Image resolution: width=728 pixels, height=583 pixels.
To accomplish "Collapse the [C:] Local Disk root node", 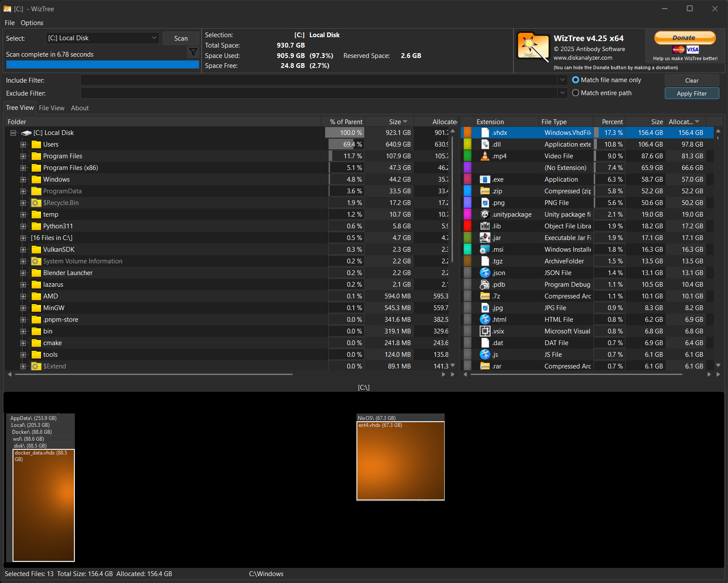I will [13, 133].
